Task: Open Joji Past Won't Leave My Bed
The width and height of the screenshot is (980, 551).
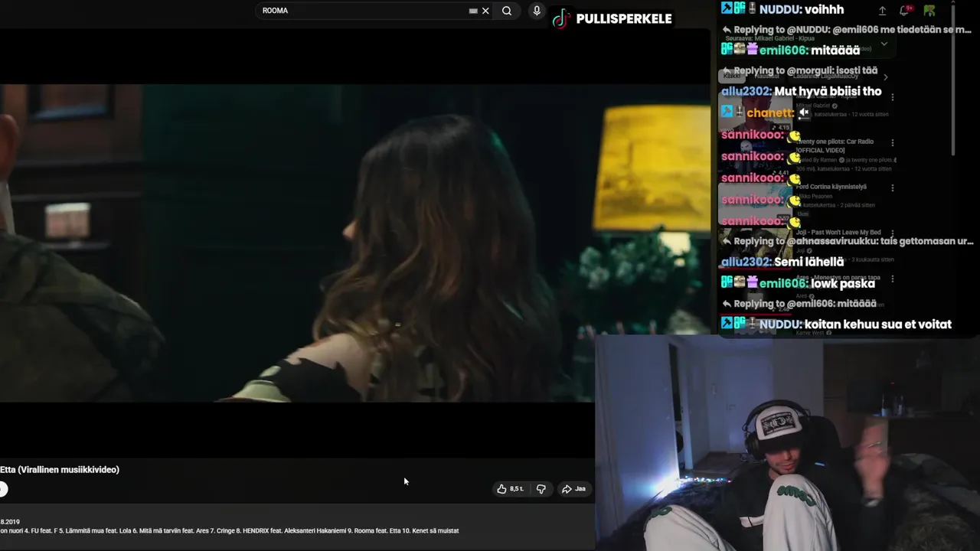Action: pyautogui.click(x=838, y=232)
